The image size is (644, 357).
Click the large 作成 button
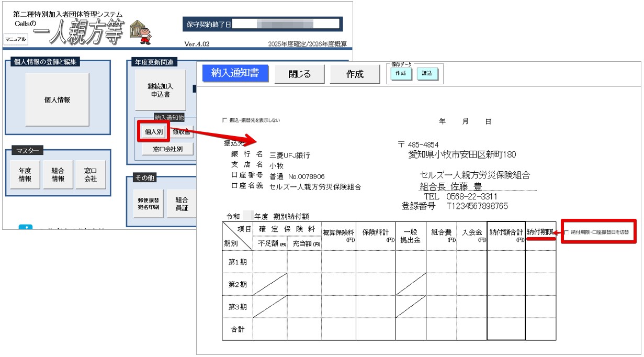click(x=355, y=74)
